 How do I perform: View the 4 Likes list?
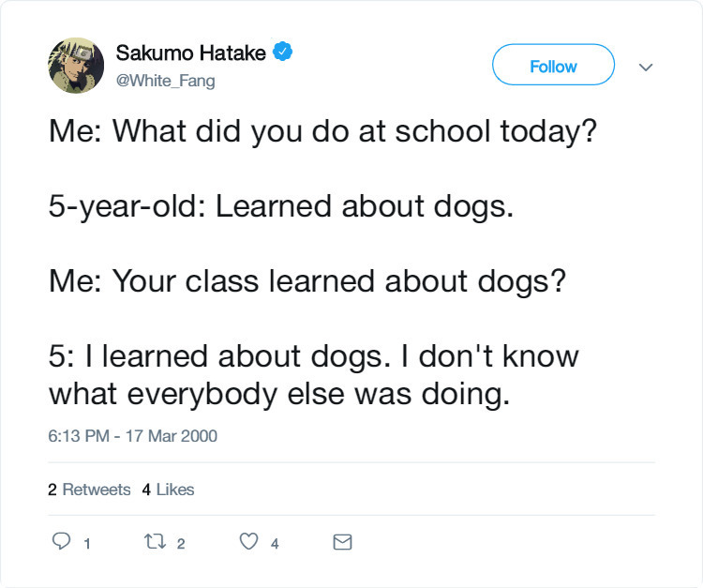(169, 489)
